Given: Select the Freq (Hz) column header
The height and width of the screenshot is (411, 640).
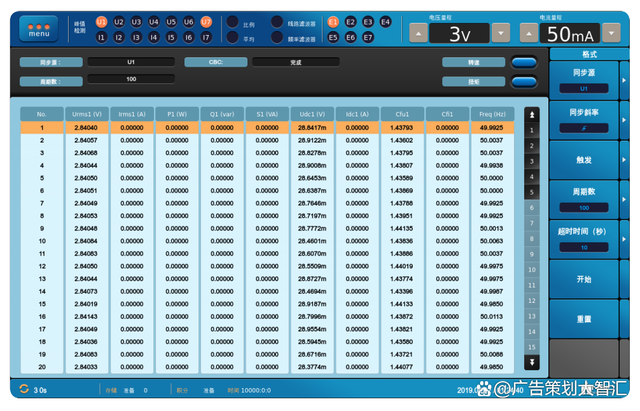Looking at the screenshot, I should click(492, 114).
